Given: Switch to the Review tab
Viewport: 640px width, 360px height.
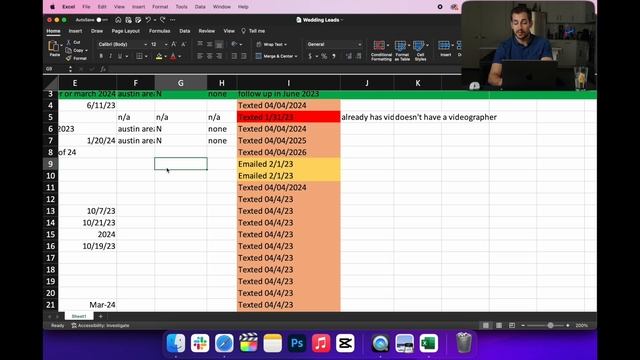Looking at the screenshot, I should point(207,31).
